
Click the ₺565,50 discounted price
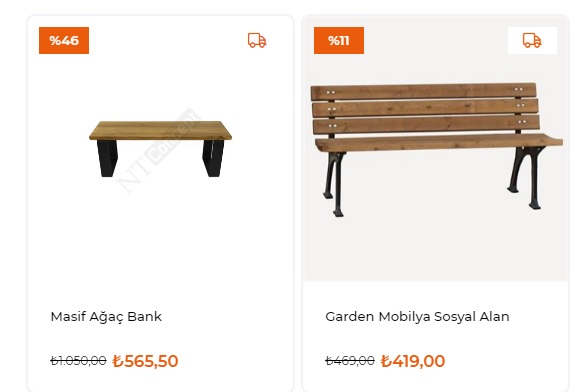(145, 361)
